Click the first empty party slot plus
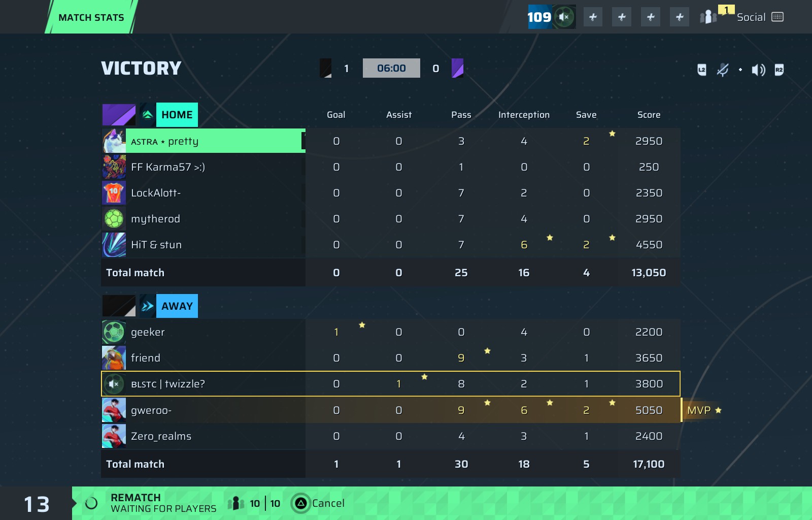The width and height of the screenshot is (812, 520). click(592, 17)
